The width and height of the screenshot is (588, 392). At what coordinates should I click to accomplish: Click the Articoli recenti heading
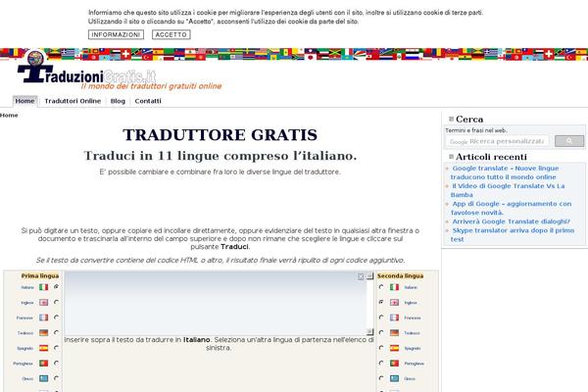click(491, 157)
